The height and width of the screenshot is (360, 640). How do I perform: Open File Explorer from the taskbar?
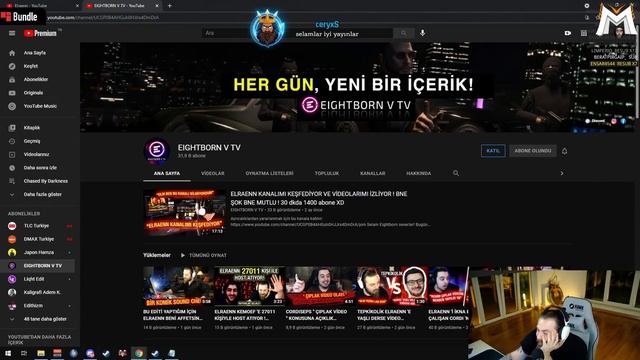coord(41,353)
